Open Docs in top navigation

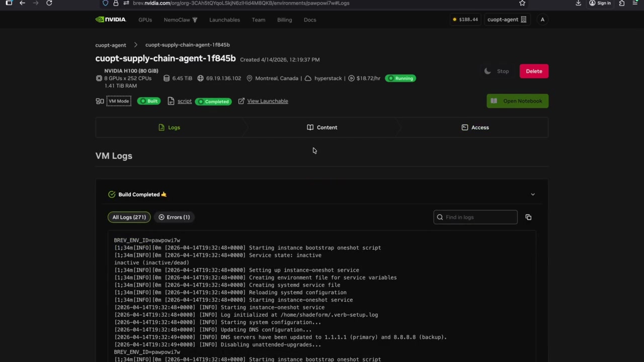coord(310,20)
